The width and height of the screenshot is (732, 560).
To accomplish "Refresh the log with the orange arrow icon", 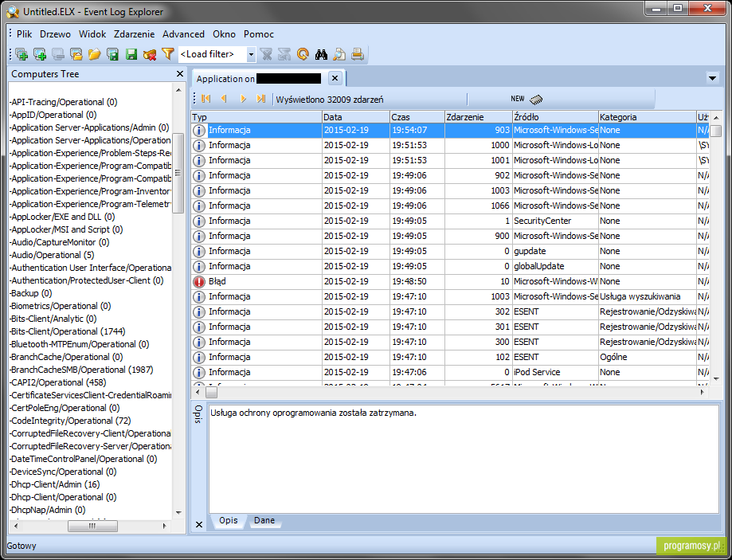I will [x=303, y=54].
